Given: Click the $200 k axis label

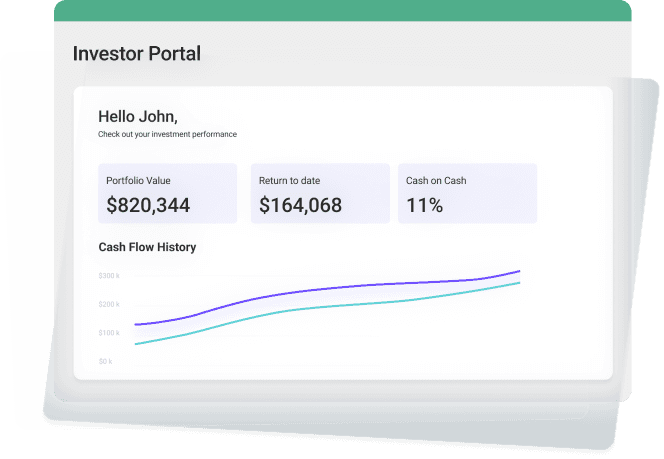Looking at the screenshot, I should [x=109, y=304].
